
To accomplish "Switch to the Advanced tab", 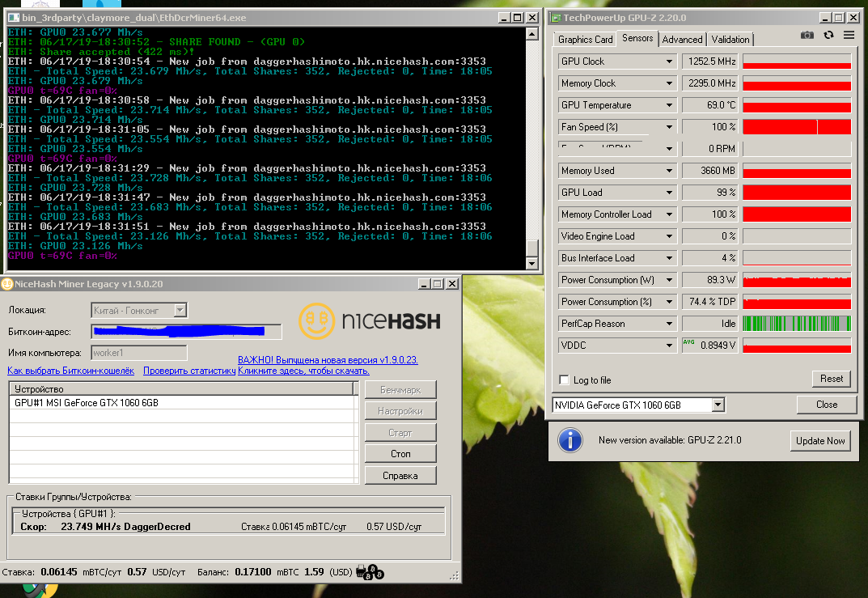I will pos(682,40).
